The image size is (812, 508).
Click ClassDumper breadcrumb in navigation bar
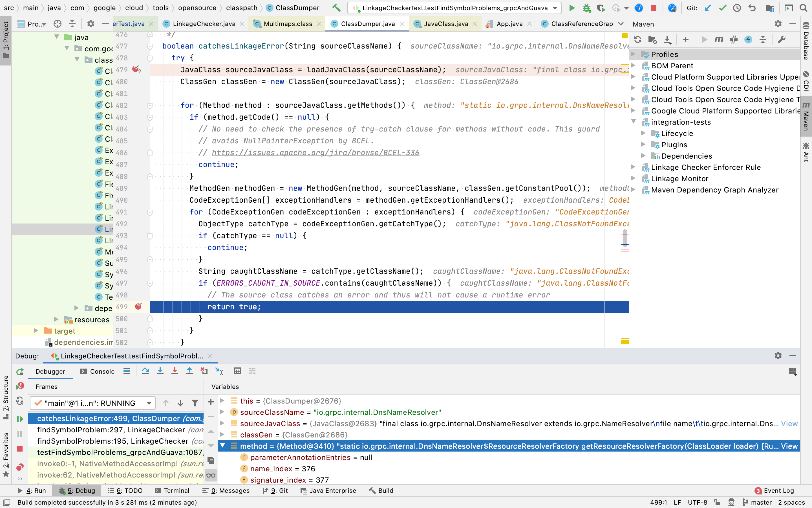click(x=292, y=8)
